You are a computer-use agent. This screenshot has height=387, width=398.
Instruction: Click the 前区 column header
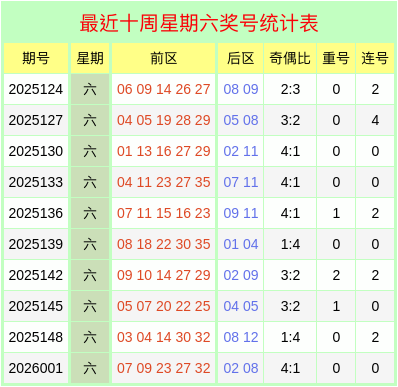[164, 58]
